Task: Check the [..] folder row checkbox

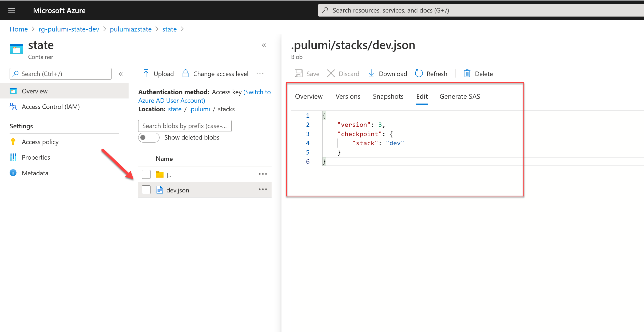Action: click(x=146, y=174)
